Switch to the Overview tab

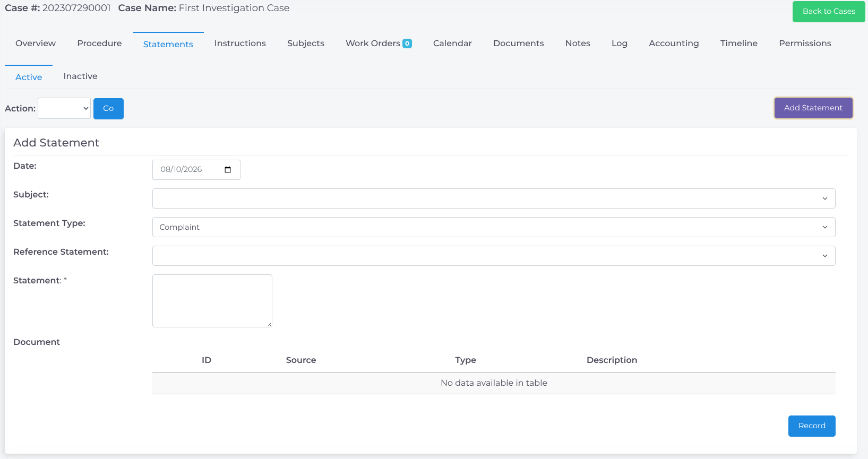[x=36, y=44]
